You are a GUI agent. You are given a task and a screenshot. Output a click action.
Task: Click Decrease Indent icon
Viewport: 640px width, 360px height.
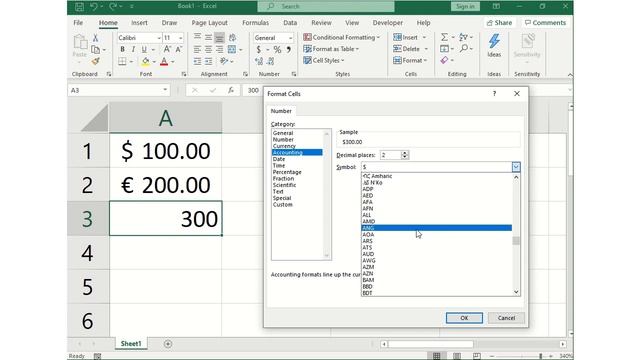(x=197, y=61)
